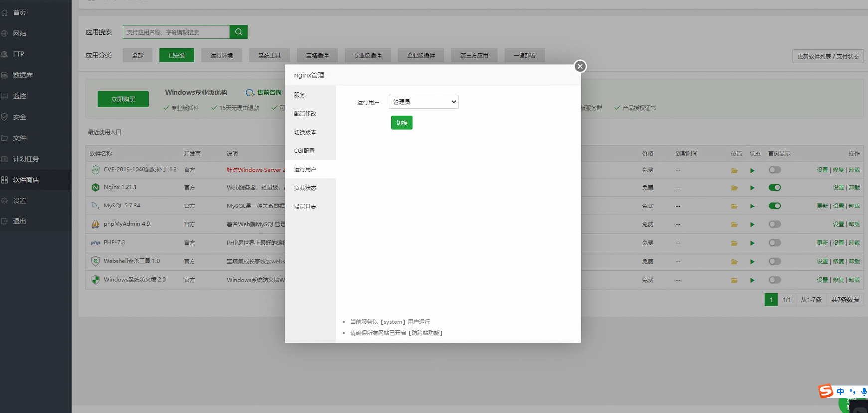Toggle 首页显示 for PHP-7.3 row

(x=775, y=243)
